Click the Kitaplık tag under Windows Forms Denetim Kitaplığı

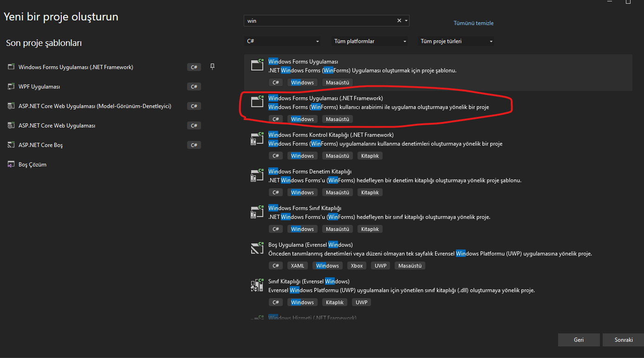(x=370, y=192)
